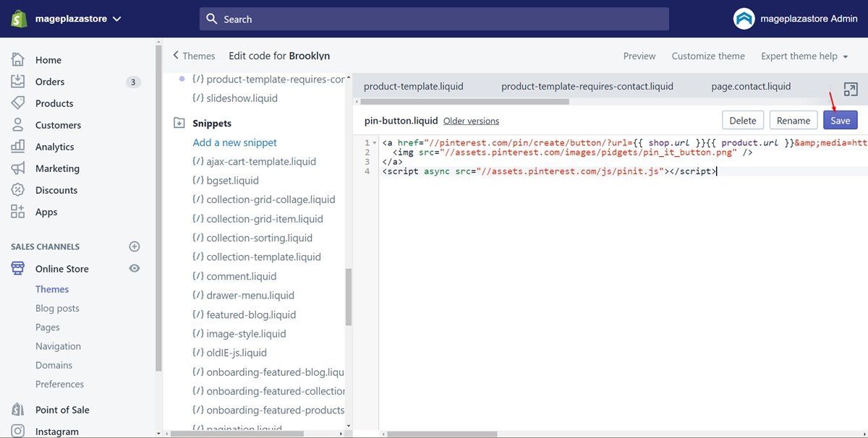Click the Discounts badge icon
Viewport: 868px width, 438px height.
pyautogui.click(x=18, y=190)
